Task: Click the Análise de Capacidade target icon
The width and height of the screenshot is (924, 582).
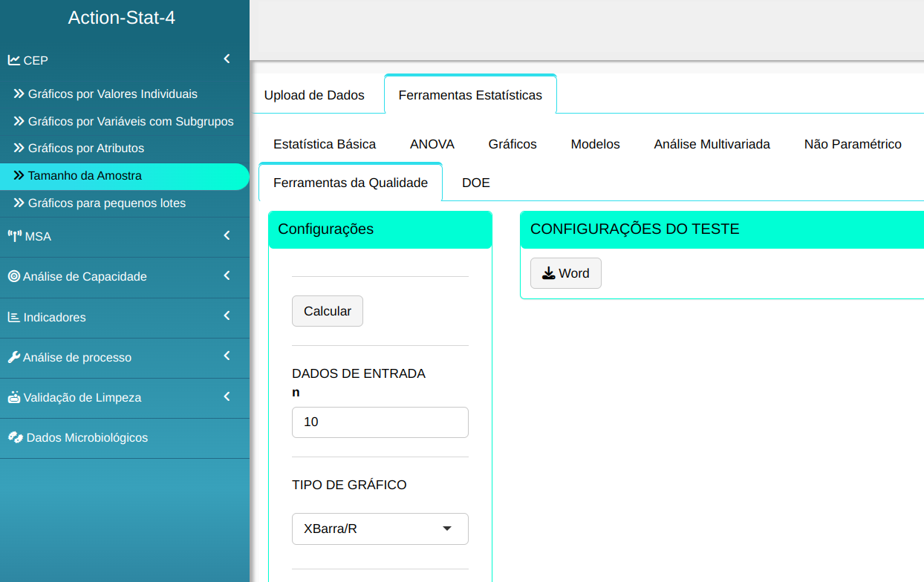Action: tap(14, 276)
